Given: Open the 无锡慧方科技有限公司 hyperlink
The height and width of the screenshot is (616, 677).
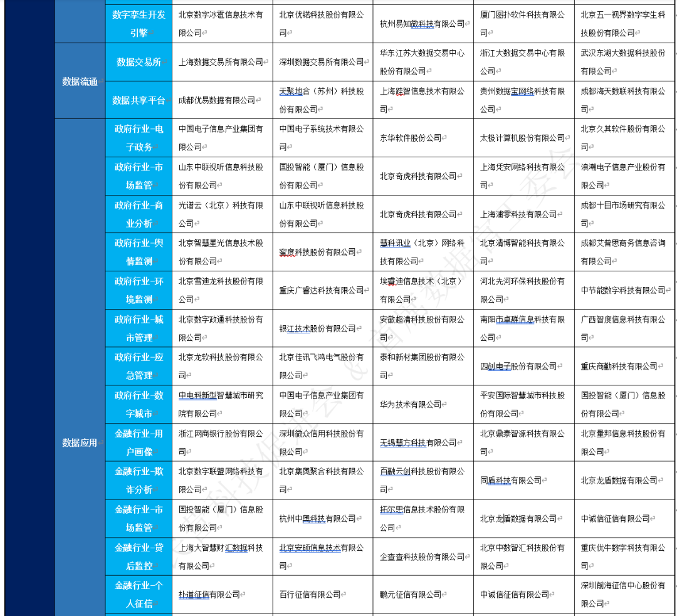Looking at the screenshot, I should click(x=401, y=443).
